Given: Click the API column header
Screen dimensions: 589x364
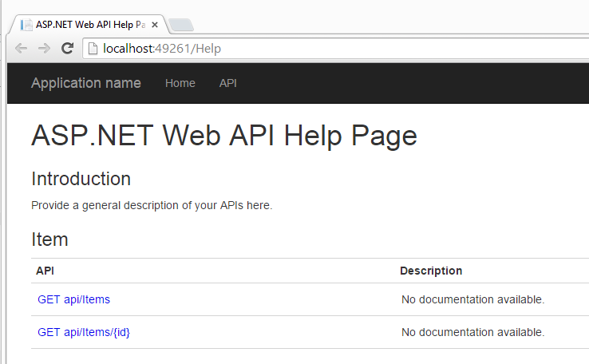Looking at the screenshot, I should click(x=45, y=271).
